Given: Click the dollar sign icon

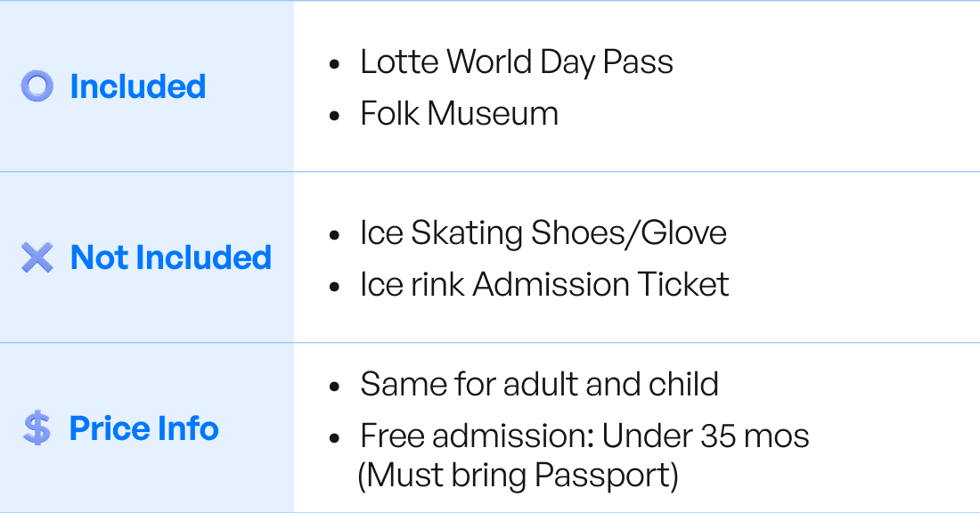Looking at the screenshot, I should tap(37, 428).
